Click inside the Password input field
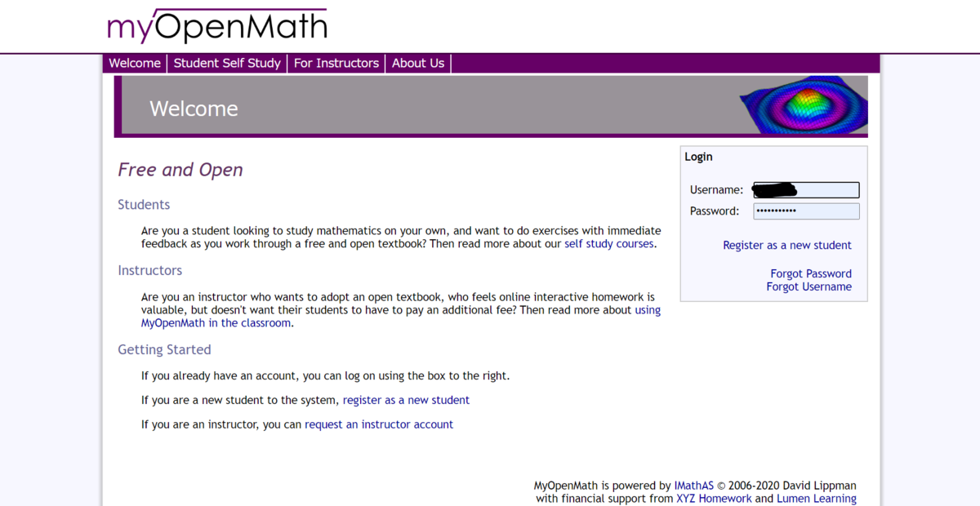980x506 pixels. tap(805, 211)
